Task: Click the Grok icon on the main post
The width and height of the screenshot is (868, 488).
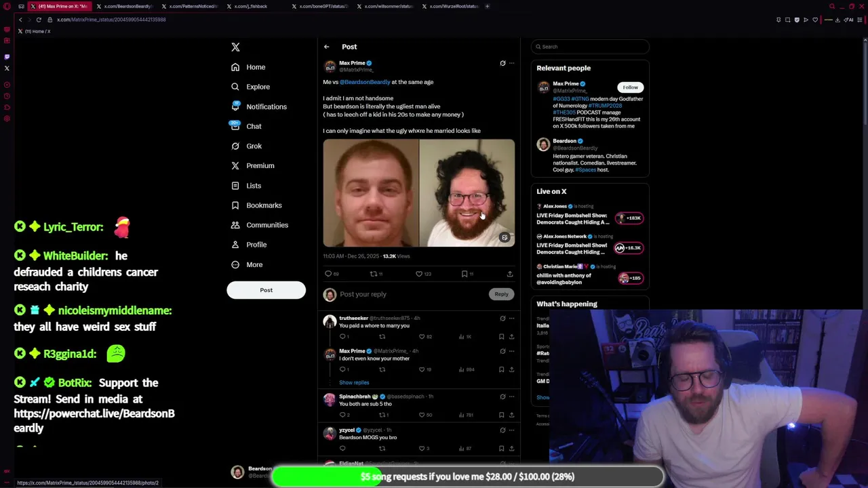Action: click(502, 63)
